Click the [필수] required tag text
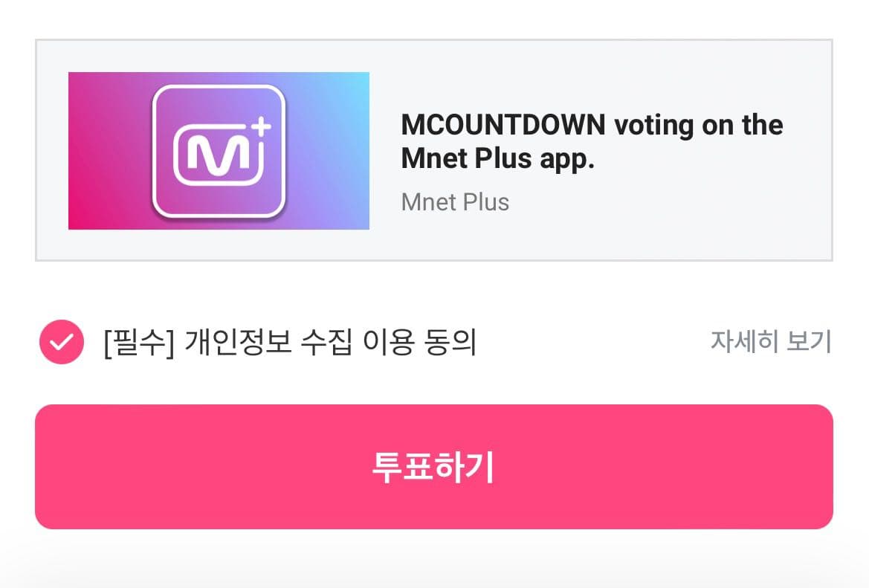This screenshot has height=588, width=869. [139, 343]
